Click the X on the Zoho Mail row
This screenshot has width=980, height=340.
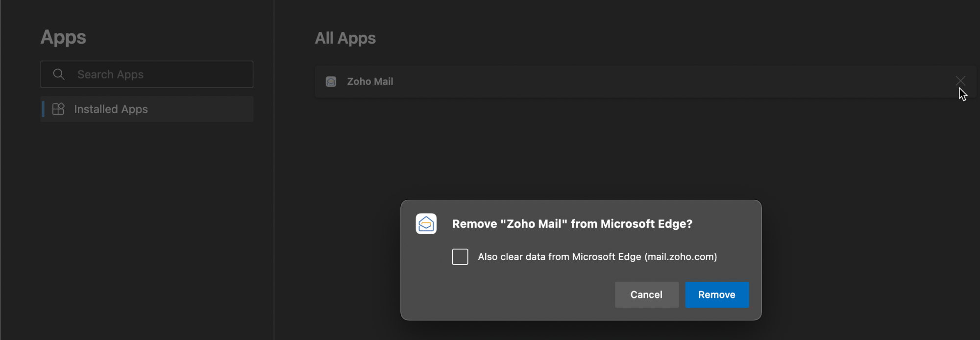(x=960, y=81)
